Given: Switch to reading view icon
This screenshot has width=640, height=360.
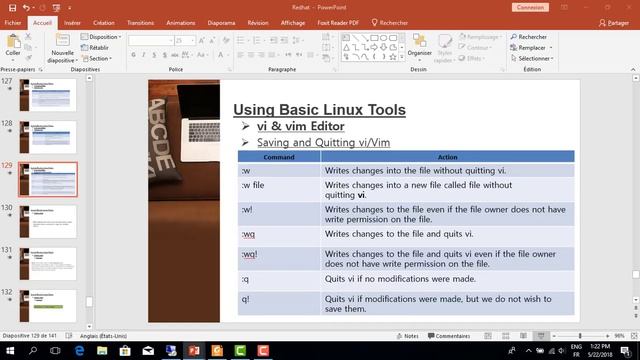Looking at the screenshot, I should point(523,336).
